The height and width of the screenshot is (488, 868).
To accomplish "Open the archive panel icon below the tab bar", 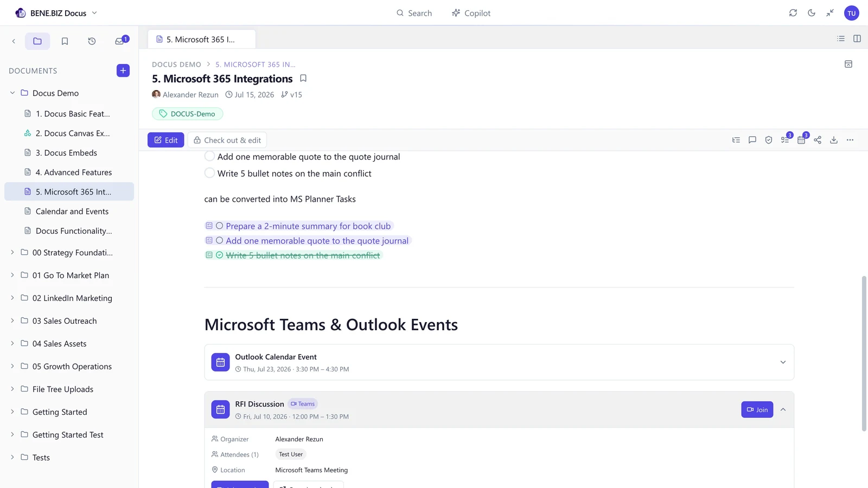I will point(848,64).
